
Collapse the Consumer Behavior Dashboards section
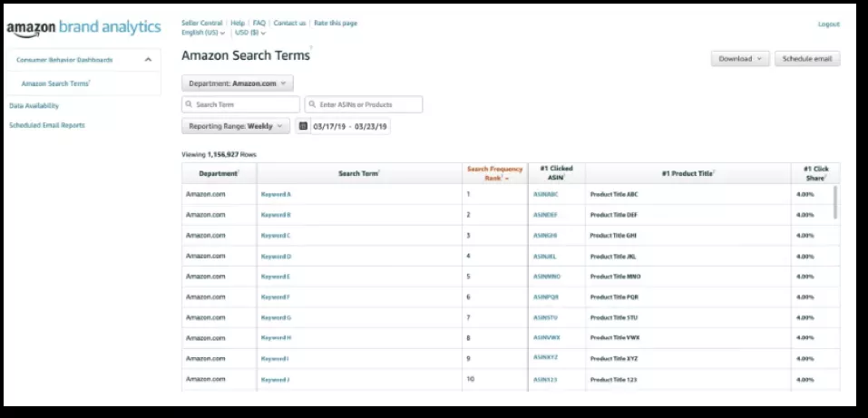point(148,60)
